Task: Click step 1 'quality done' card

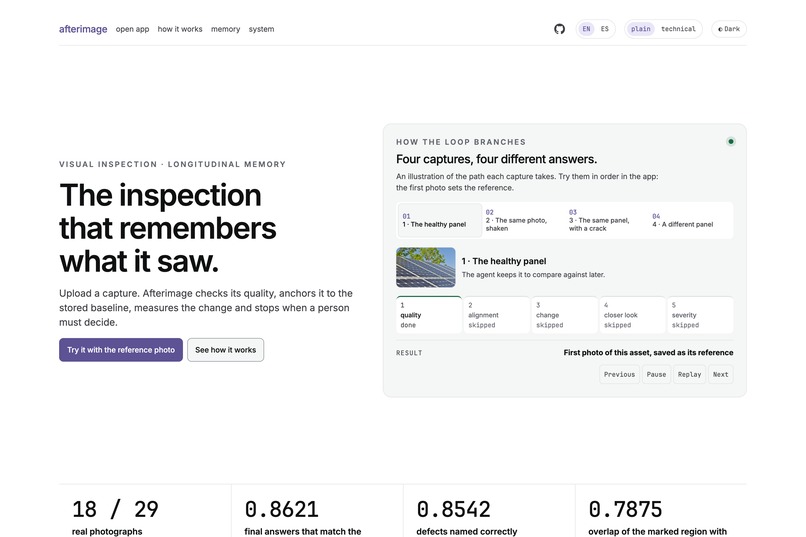Action: pyautogui.click(x=429, y=315)
